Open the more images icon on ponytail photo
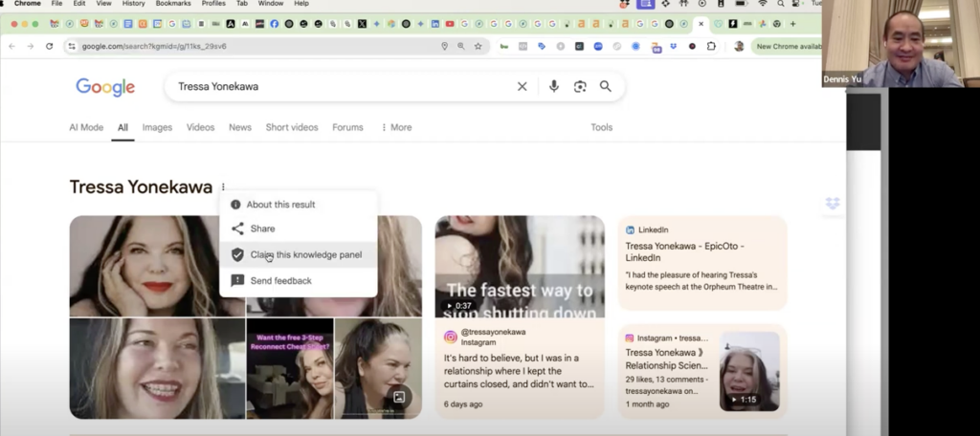The height and width of the screenshot is (436, 980). [x=399, y=397]
